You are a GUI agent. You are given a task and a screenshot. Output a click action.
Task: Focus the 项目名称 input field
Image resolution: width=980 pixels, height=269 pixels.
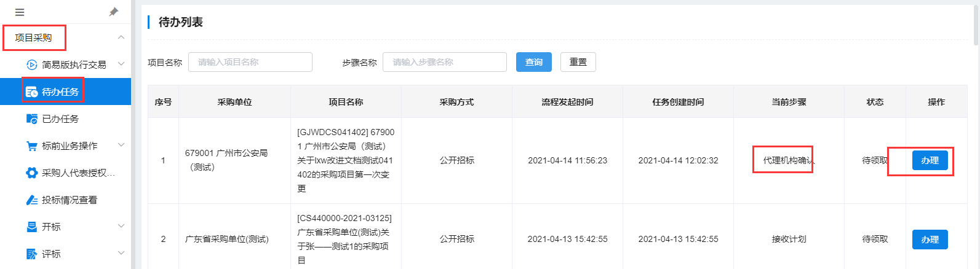[250, 62]
